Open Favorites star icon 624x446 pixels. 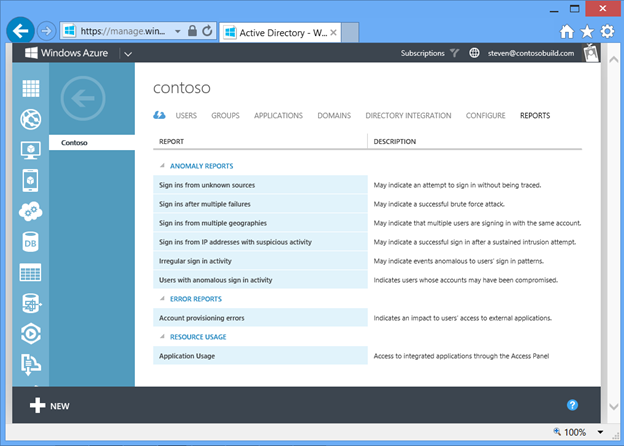pos(587,31)
